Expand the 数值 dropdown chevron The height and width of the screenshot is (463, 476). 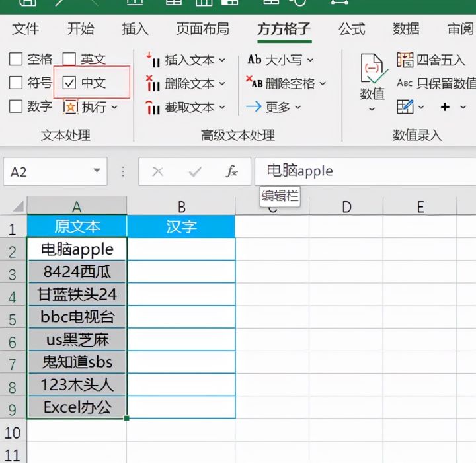click(372, 109)
